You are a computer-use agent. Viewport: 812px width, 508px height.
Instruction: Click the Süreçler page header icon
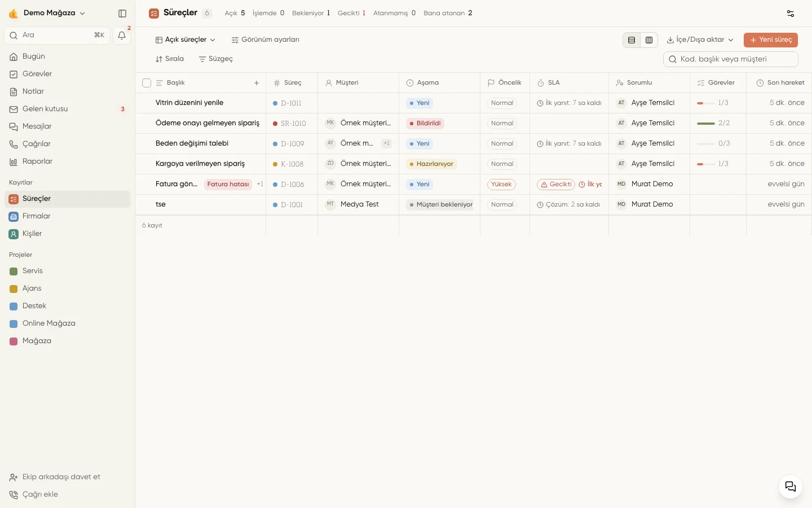(x=154, y=14)
